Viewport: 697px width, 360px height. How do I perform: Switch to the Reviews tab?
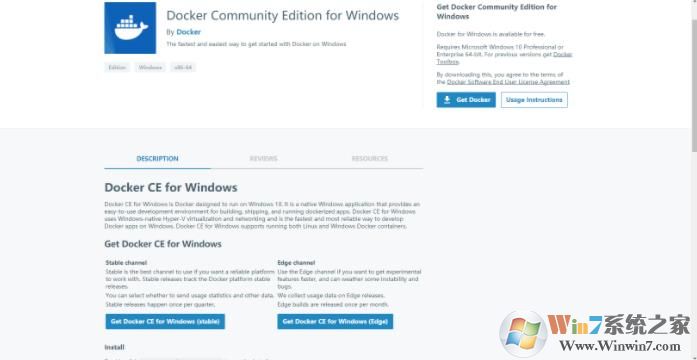(264, 159)
